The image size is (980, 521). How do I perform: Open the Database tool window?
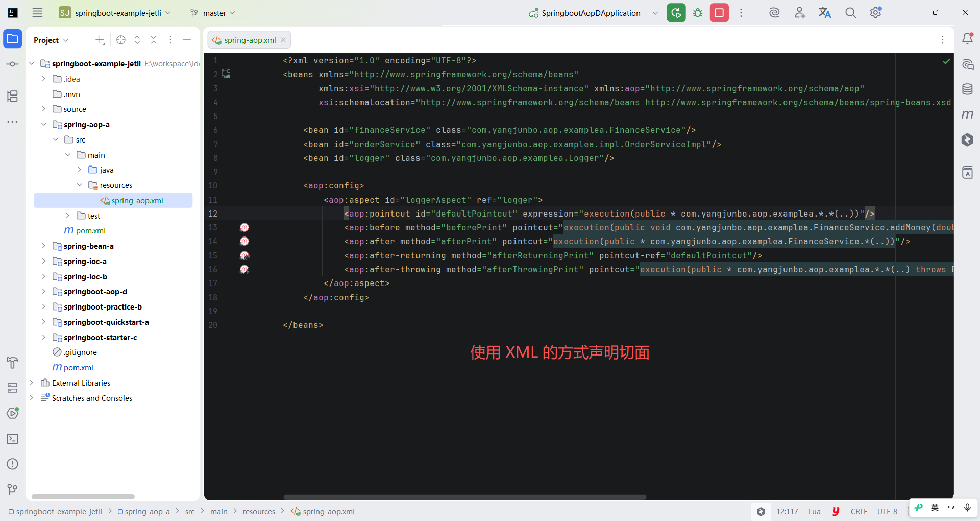967,89
